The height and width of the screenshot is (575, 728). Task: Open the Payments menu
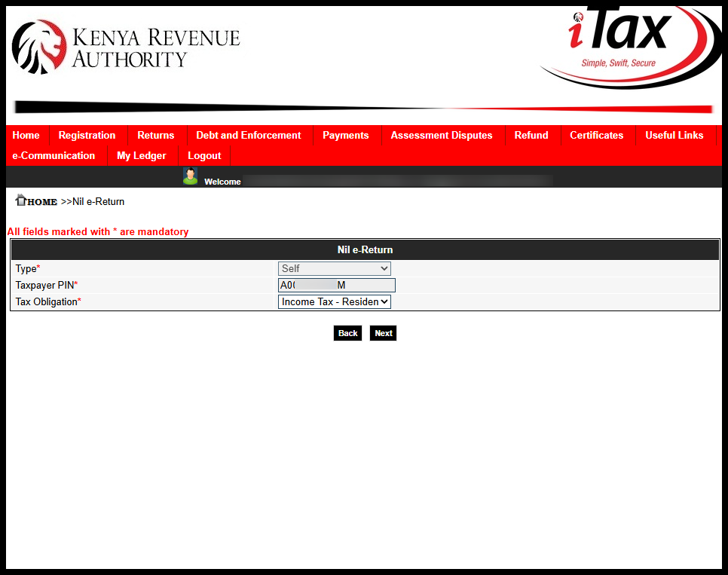tap(345, 136)
